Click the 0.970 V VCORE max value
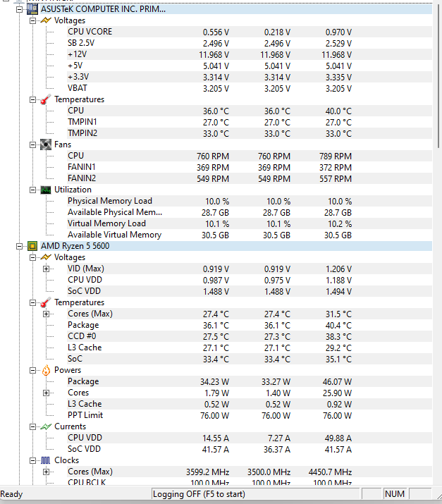 coord(338,32)
